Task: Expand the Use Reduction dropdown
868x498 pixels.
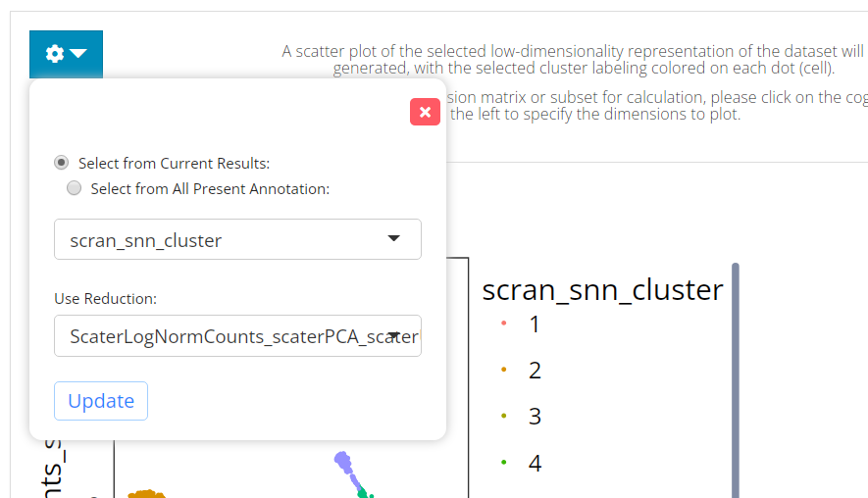Action: [x=237, y=336]
